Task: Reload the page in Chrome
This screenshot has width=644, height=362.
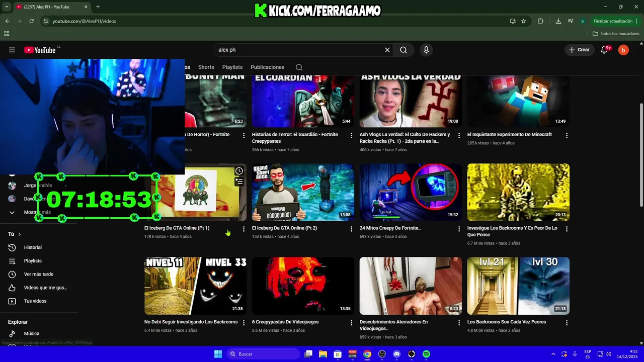Action: 31,21
